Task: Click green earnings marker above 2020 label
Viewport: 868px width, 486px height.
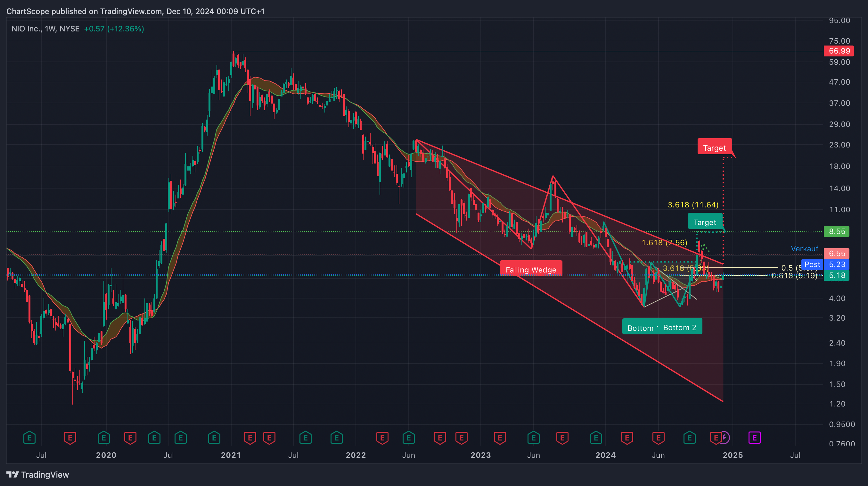Action: tap(103, 438)
